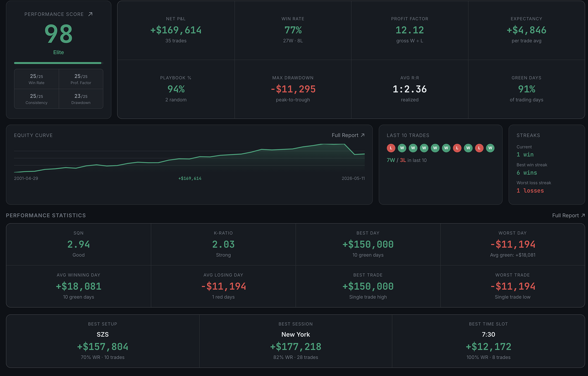Click Avg Losing Day value -$11,194
588x376 pixels.
(223, 286)
